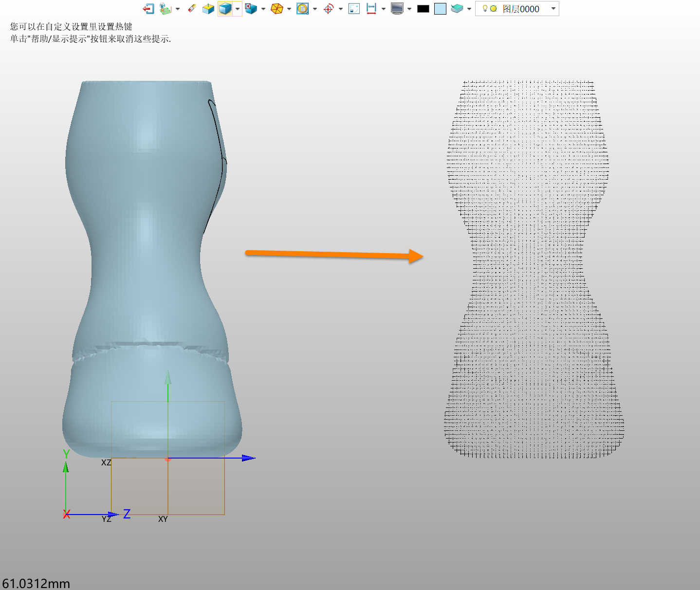
Task: Click the XY plane label
Action: [163, 519]
